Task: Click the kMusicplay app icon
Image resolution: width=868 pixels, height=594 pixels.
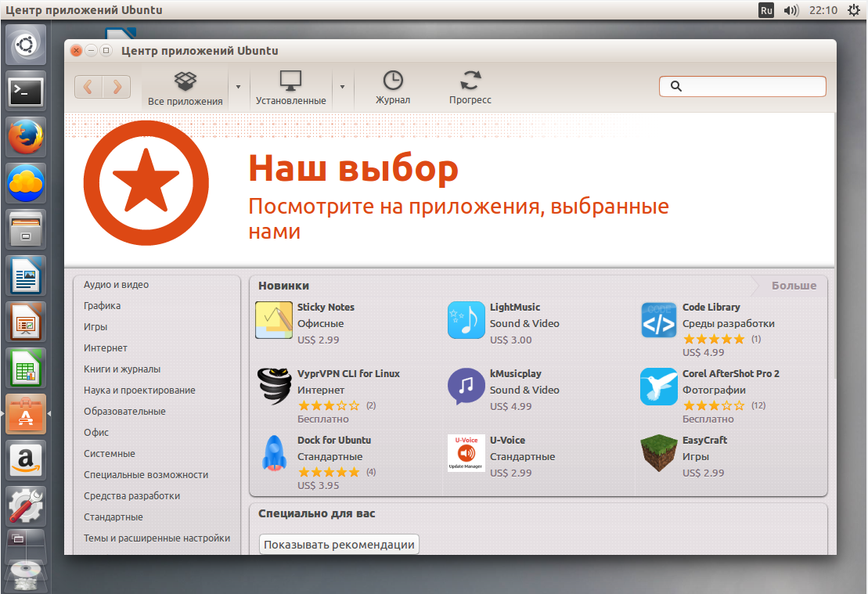Action: (466, 386)
